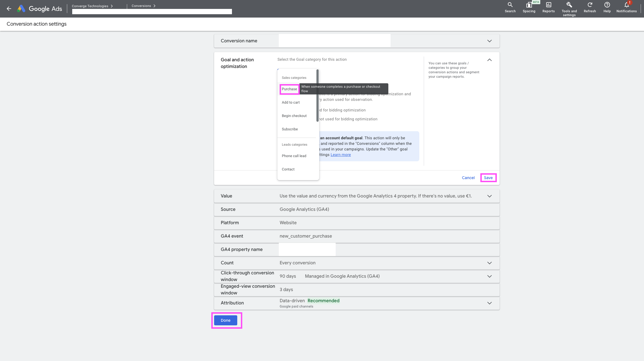Expand the Count section
644x361 pixels.
pos(489,263)
